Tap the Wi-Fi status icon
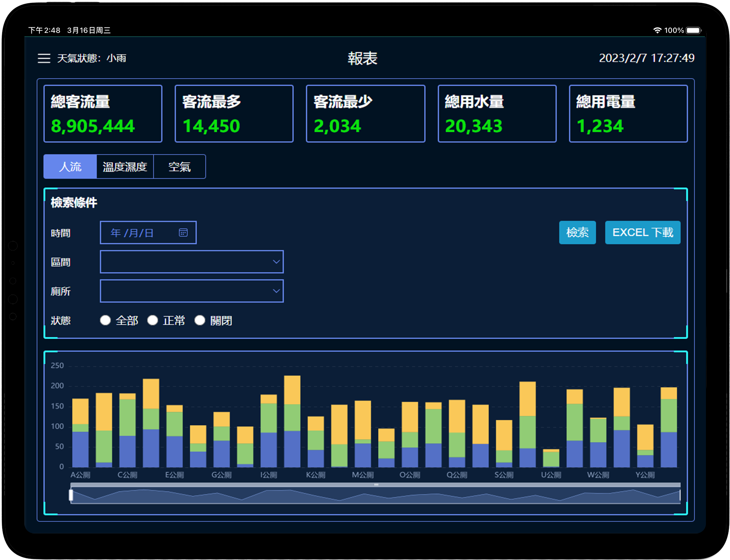This screenshot has height=560, width=730. point(657,30)
